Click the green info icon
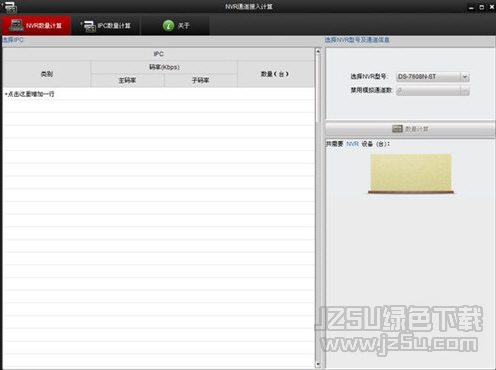This screenshot has height=370, width=496. (168, 25)
